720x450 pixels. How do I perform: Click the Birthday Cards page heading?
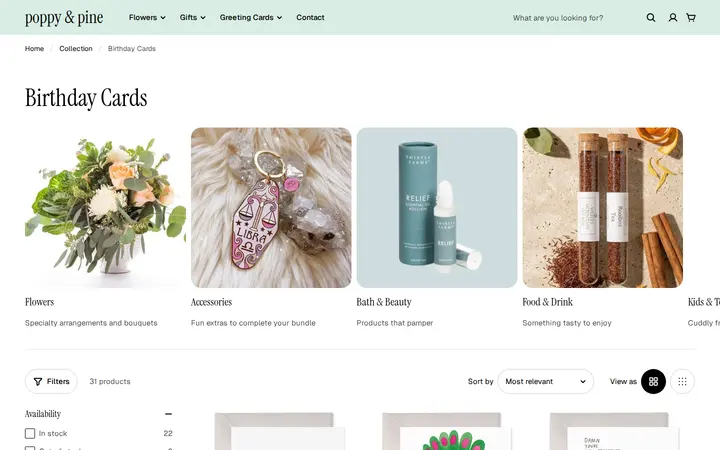(x=86, y=98)
